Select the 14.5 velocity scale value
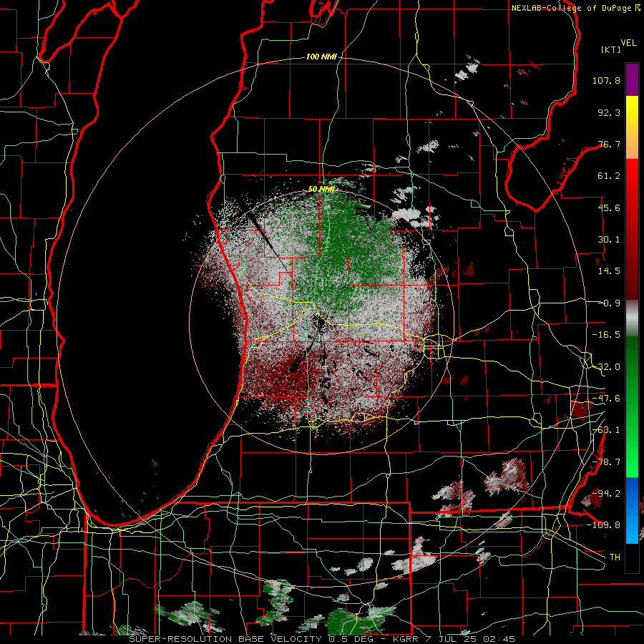 609,271
